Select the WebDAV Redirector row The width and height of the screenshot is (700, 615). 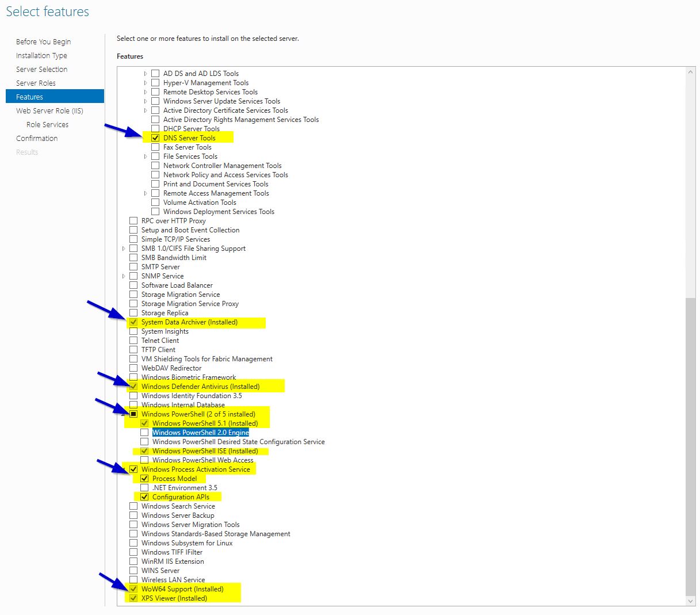point(171,368)
